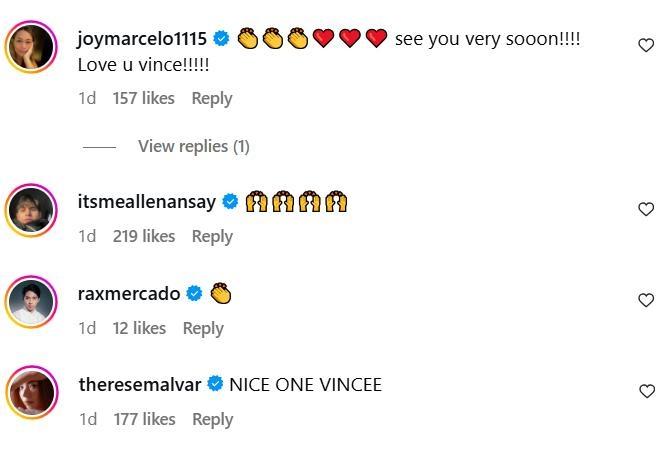Like joymarcelo1115's comment with heart icon
664x449 pixels.
[646, 46]
